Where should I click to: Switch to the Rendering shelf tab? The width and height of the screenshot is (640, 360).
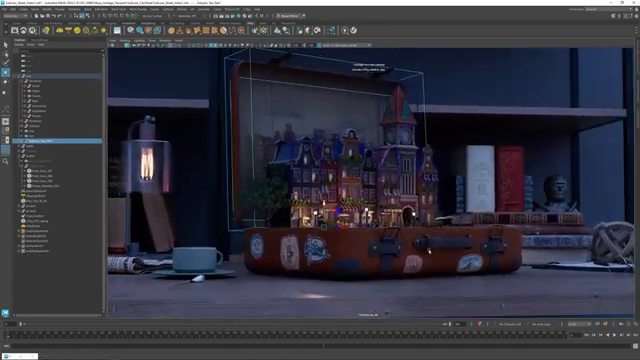click(148, 23)
